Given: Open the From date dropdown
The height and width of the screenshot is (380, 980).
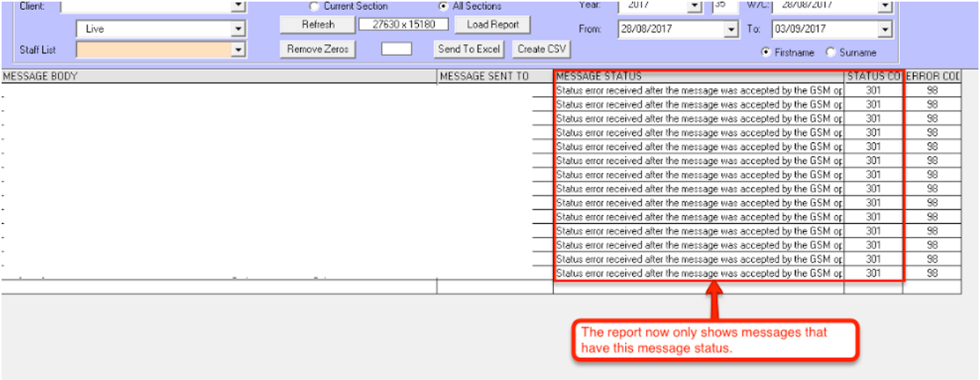Looking at the screenshot, I should coord(732,29).
